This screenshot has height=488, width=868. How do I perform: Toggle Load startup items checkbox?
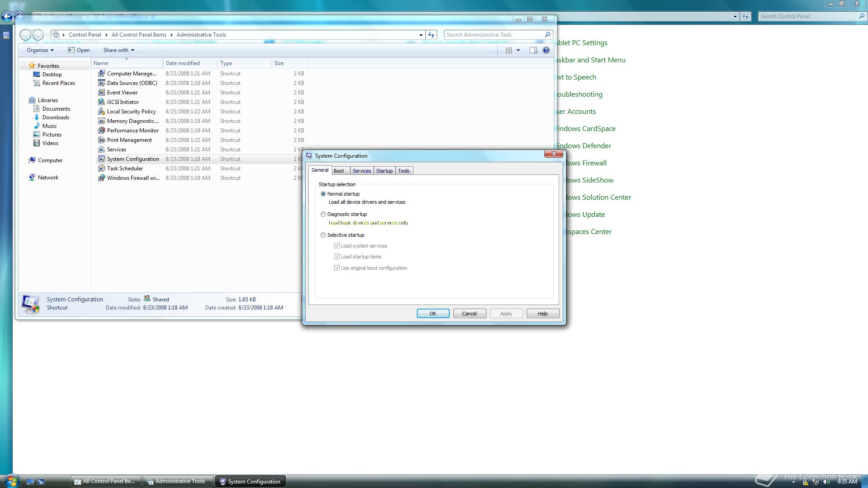(337, 257)
